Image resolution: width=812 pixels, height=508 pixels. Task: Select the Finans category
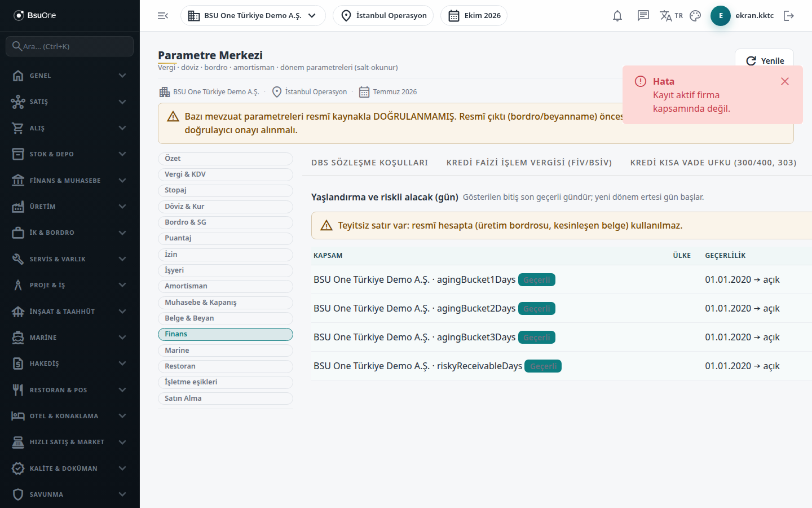pyautogui.click(x=226, y=334)
